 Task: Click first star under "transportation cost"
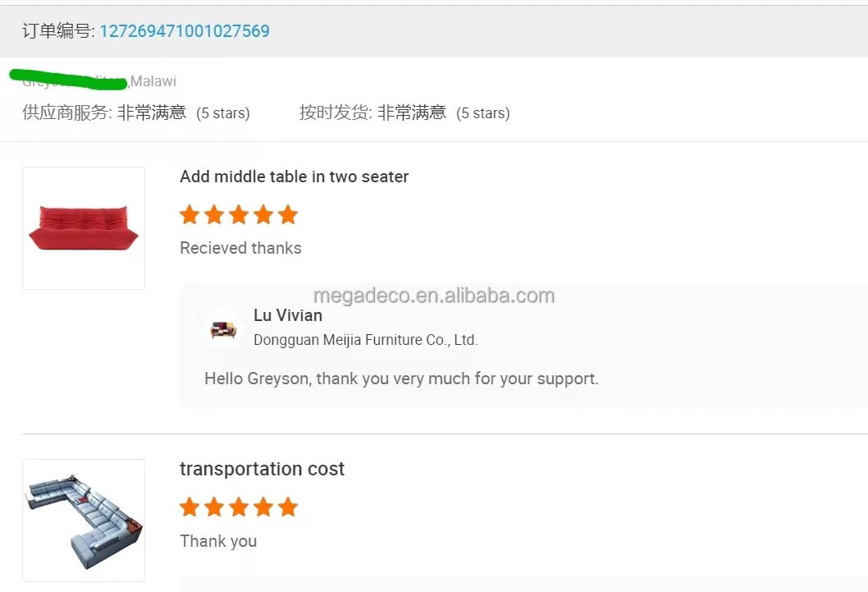pos(190,507)
